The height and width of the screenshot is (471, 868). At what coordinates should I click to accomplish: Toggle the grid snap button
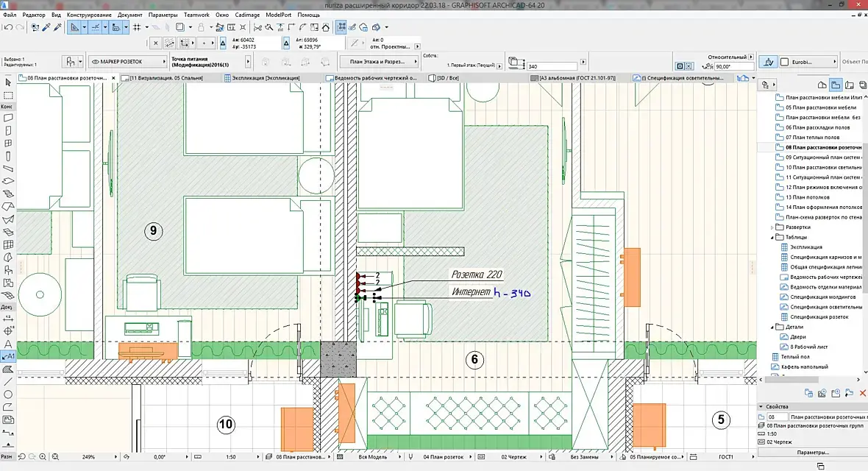coord(136,27)
